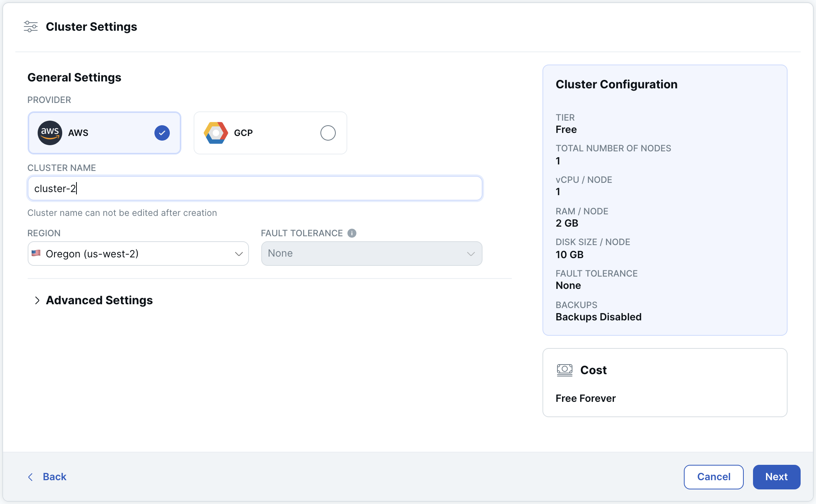This screenshot has height=504, width=816.
Task: Click the money icon in the Cost panel
Action: [564, 370]
